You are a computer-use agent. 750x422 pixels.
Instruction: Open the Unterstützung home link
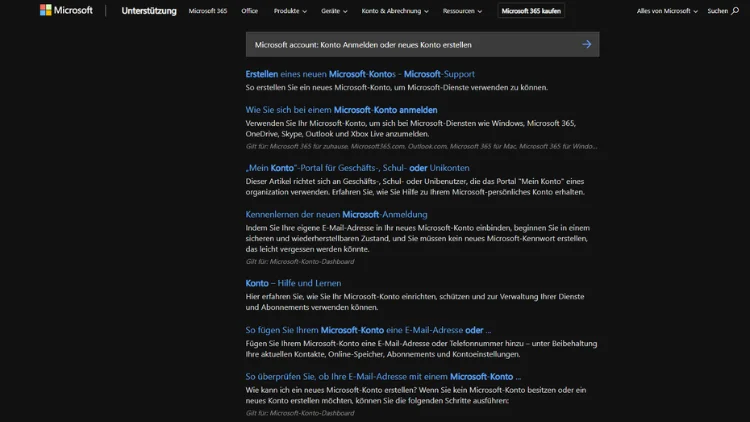click(149, 11)
